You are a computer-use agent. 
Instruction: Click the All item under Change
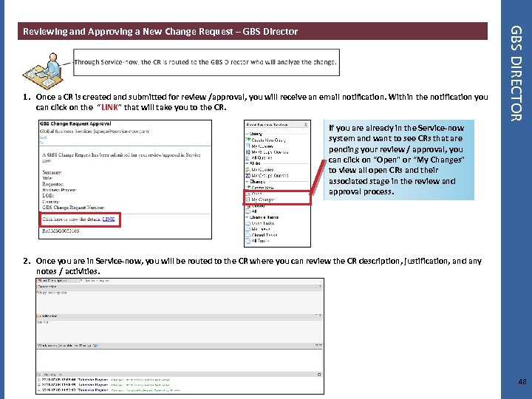[x=254, y=211]
